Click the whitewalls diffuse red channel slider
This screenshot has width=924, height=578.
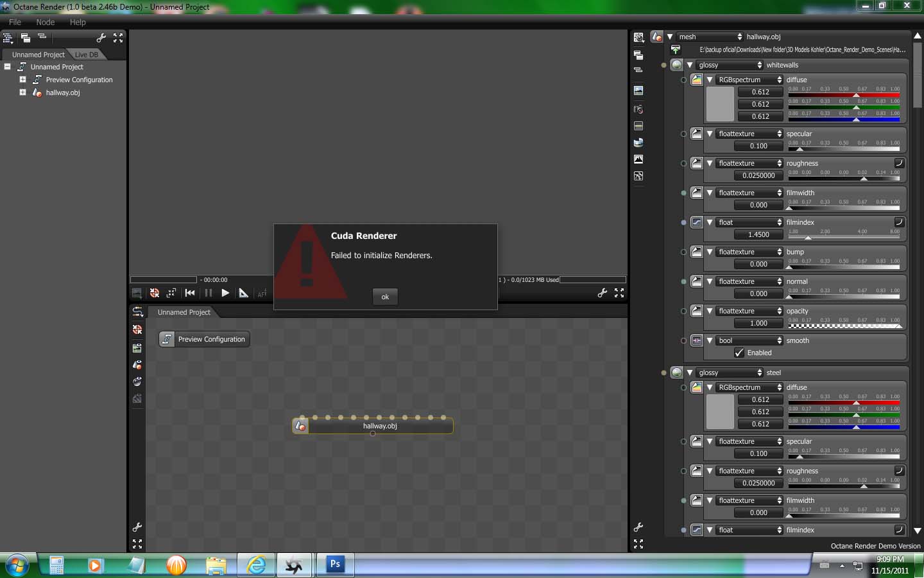[844, 94]
